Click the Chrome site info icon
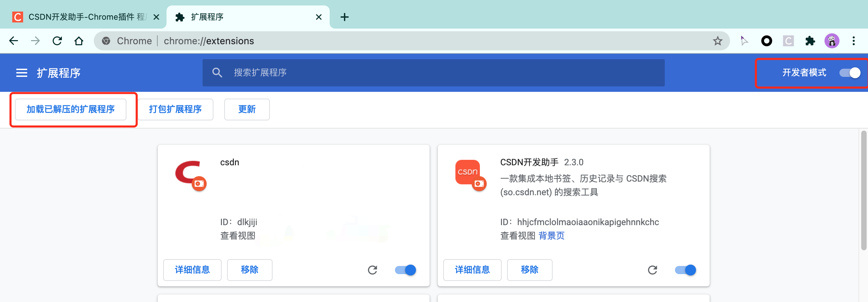This screenshot has height=302, width=868. [106, 41]
